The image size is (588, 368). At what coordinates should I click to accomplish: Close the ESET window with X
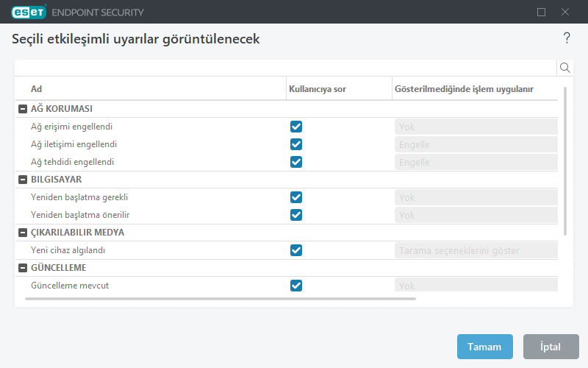[x=565, y=12]
